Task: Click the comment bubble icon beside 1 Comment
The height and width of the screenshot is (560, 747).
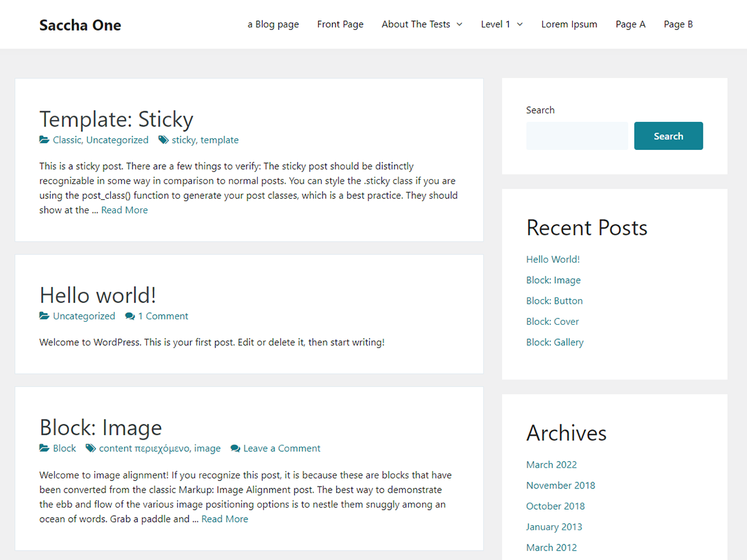Action: click(x=131, y=316)
